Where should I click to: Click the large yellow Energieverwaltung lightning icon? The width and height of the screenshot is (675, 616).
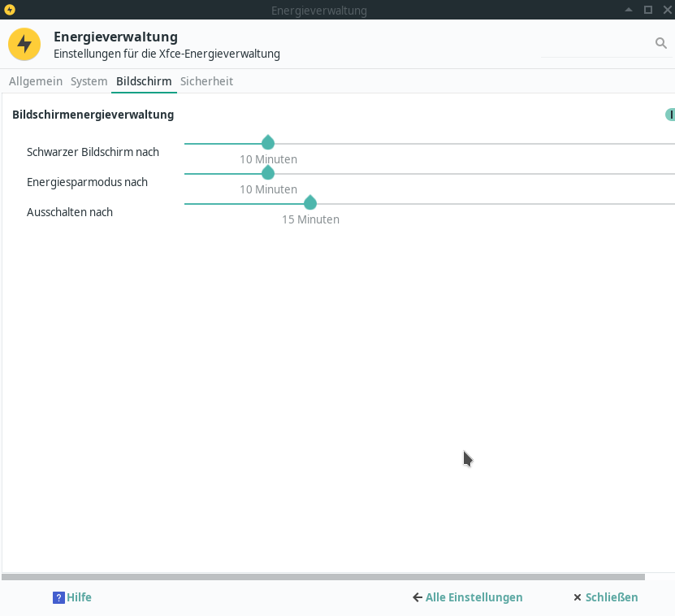[24, 44]
